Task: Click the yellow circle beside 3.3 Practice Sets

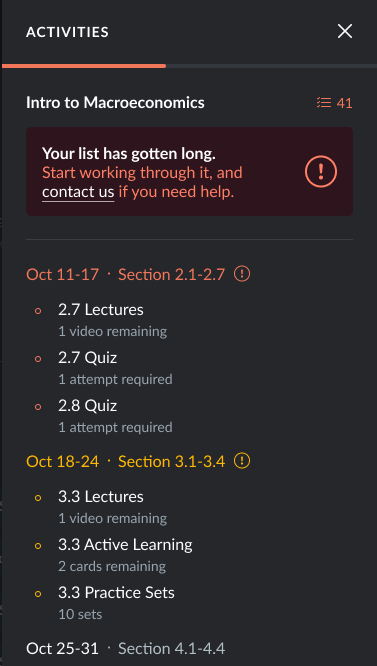Action: tap(38, 594)
